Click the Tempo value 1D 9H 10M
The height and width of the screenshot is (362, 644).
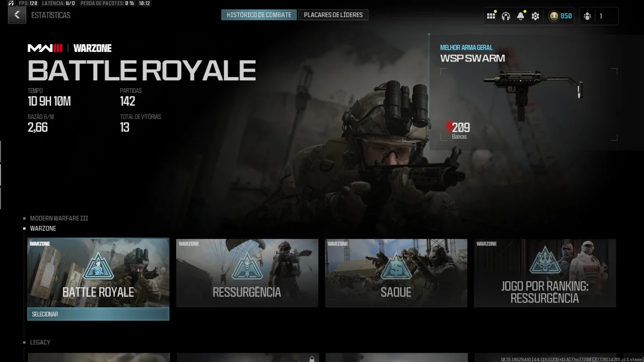[49, 101]
